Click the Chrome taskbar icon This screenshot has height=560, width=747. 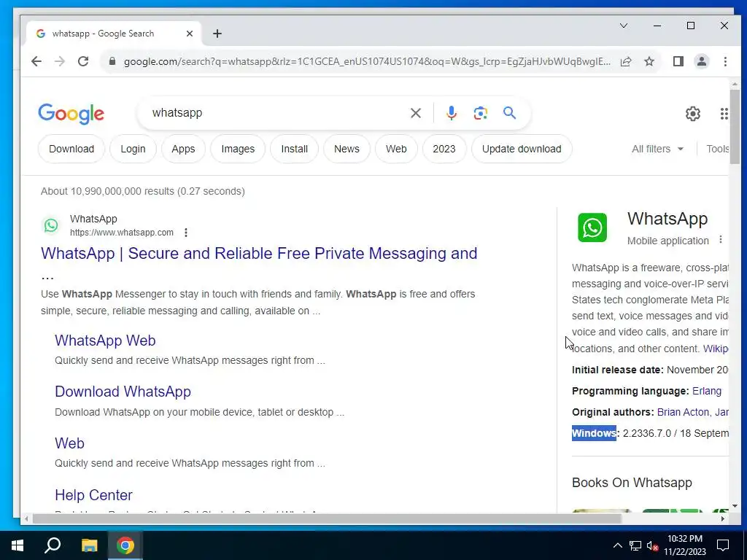coord(125,545)
